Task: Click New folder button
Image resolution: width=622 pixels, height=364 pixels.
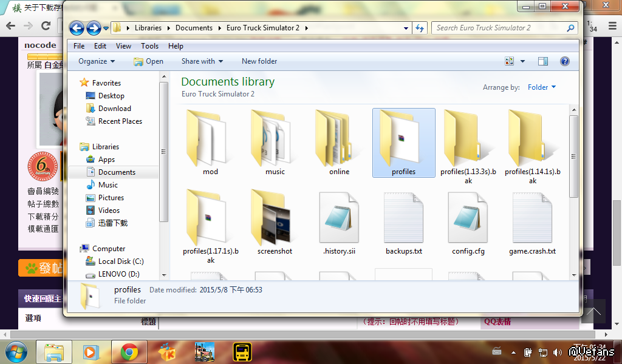Action: tap(259, 61)
